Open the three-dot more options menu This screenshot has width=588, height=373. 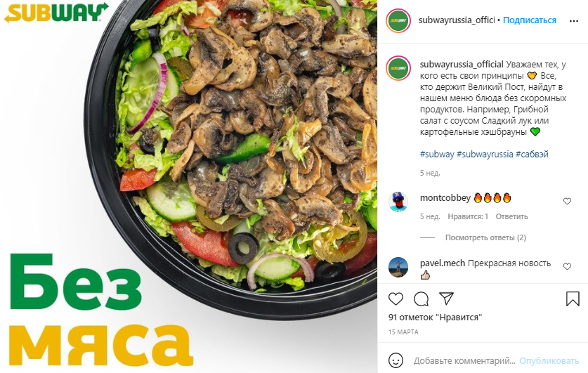pos(574,21)
